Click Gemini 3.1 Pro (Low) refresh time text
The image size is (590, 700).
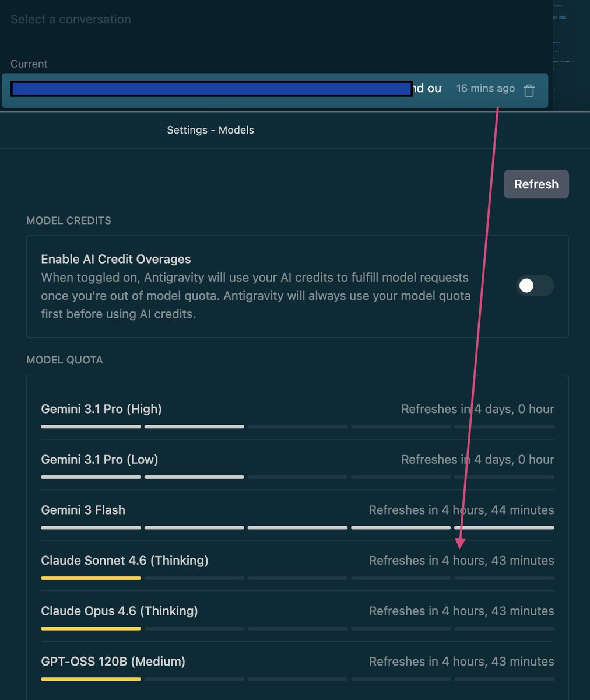coord(477,460)
